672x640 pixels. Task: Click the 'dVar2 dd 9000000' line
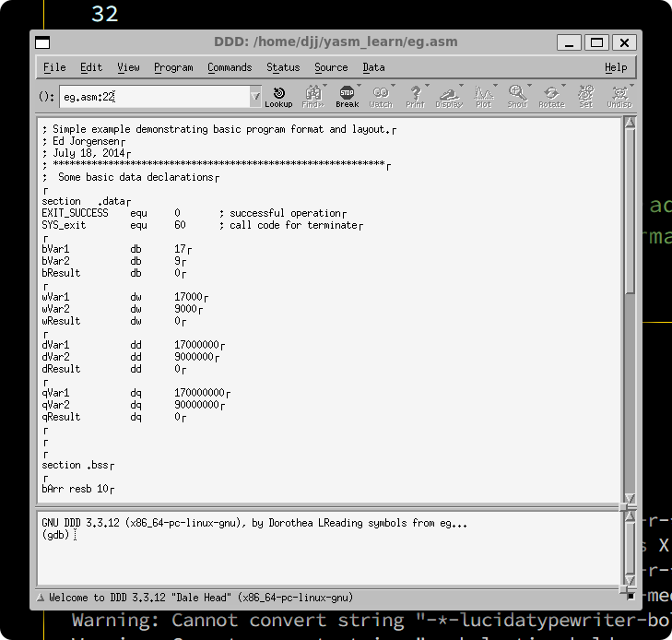(x=131, y=357)
